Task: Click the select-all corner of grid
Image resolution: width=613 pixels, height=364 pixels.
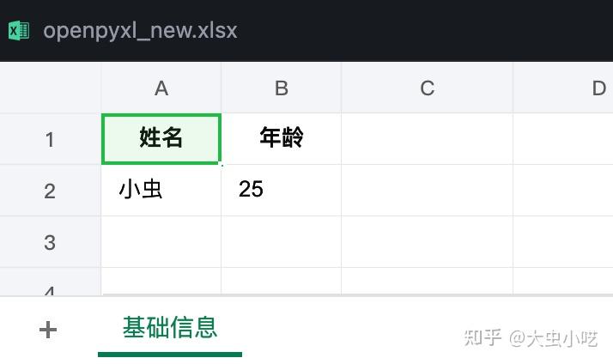Action: tap(50, 88)
